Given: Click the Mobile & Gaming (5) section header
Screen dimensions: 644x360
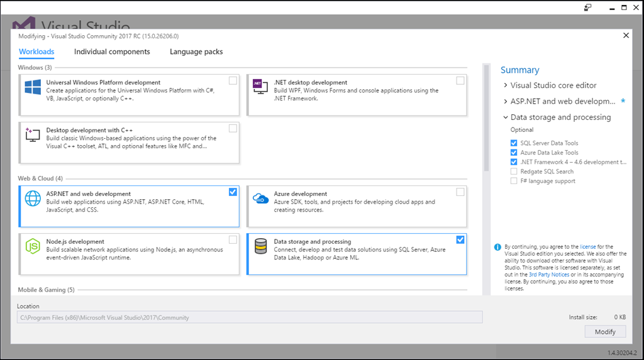Looking at the screenshot, I should tap(46, 290).
